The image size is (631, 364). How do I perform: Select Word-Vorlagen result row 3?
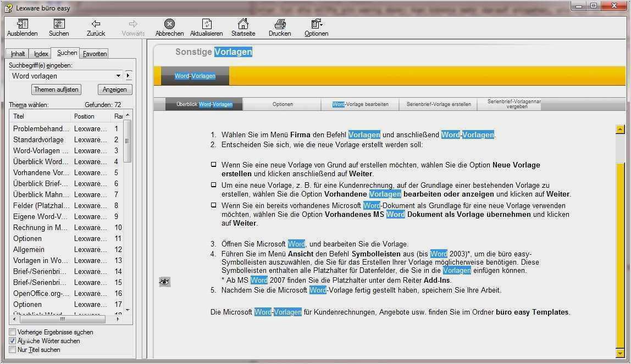[67, 150]
